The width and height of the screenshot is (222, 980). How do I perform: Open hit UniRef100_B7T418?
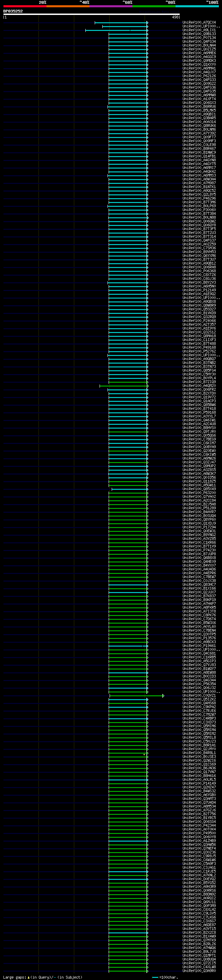click(199, 408)
